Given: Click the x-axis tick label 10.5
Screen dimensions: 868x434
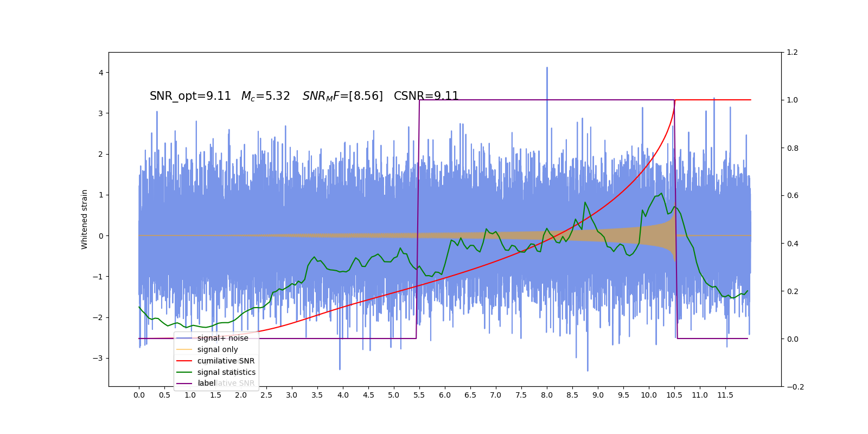Looking at the screenshot, I should [674, 395].
